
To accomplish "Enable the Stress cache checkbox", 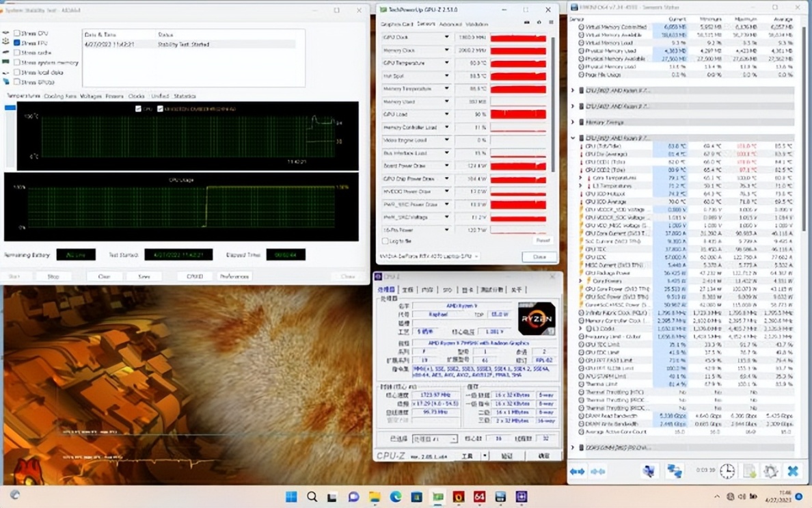I will (17, 53).
